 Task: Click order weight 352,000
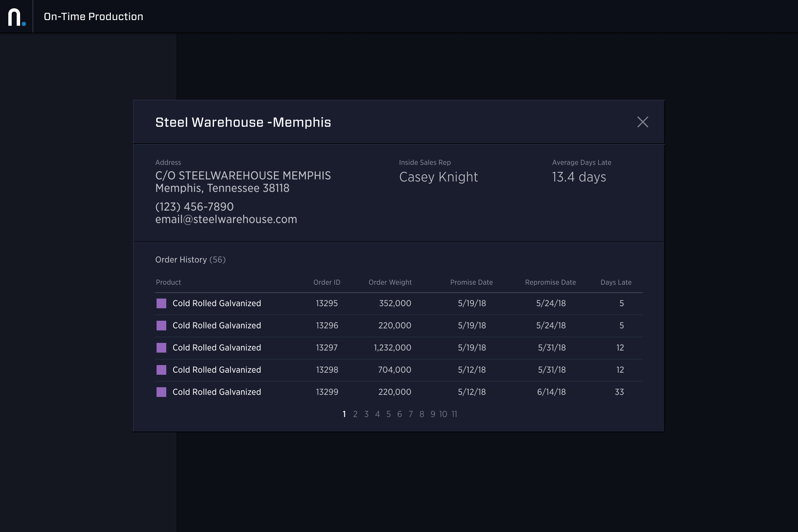pos(395,303)
